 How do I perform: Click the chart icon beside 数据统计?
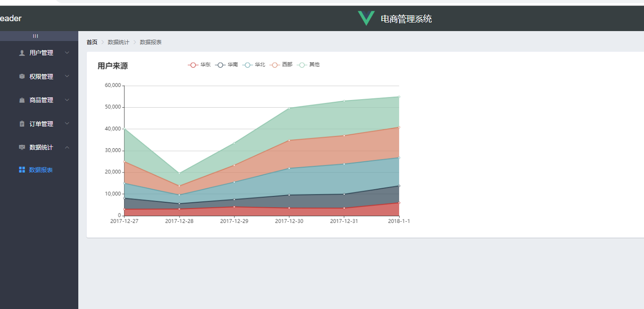22,147
